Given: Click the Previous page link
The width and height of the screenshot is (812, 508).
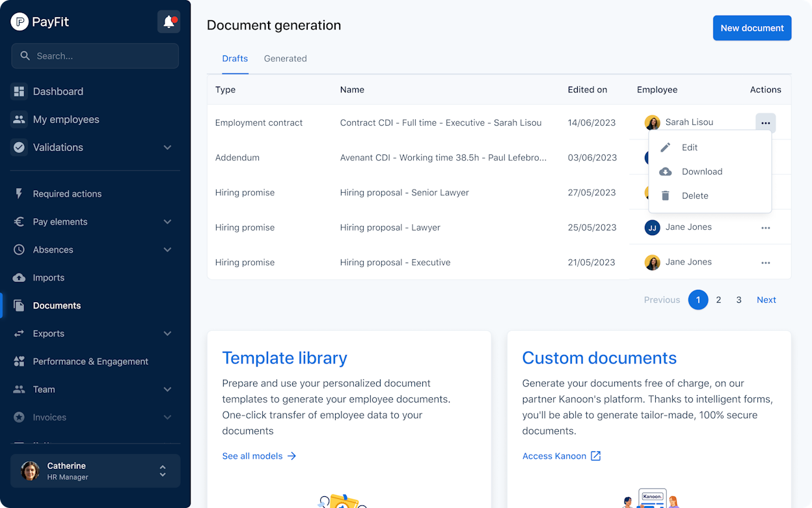Looking at the screenshot, I should 662,300.
